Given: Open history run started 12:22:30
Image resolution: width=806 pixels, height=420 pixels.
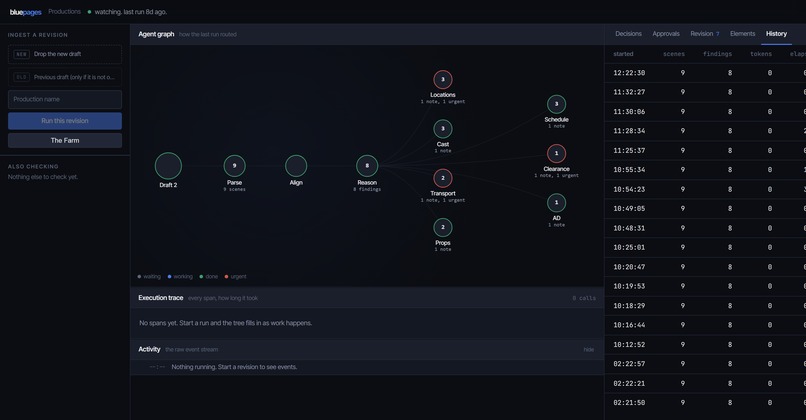Looking at the screenshot, I should tap(705, 73).
